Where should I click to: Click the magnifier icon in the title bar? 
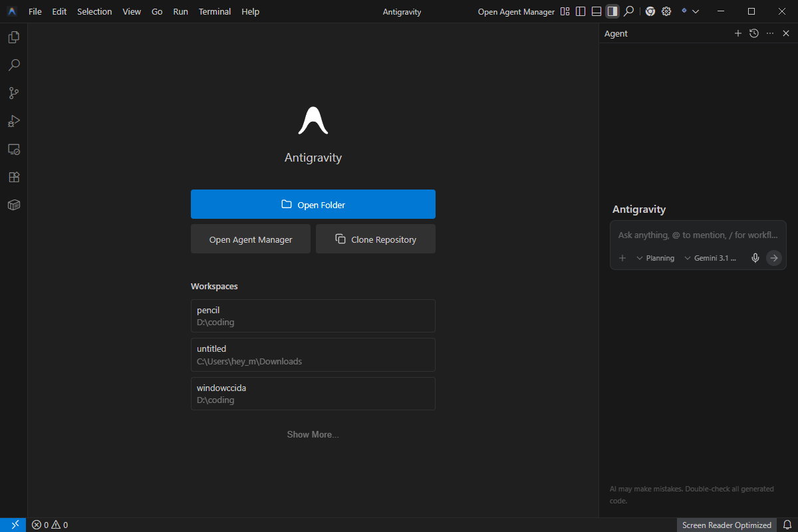click(628, 11)
